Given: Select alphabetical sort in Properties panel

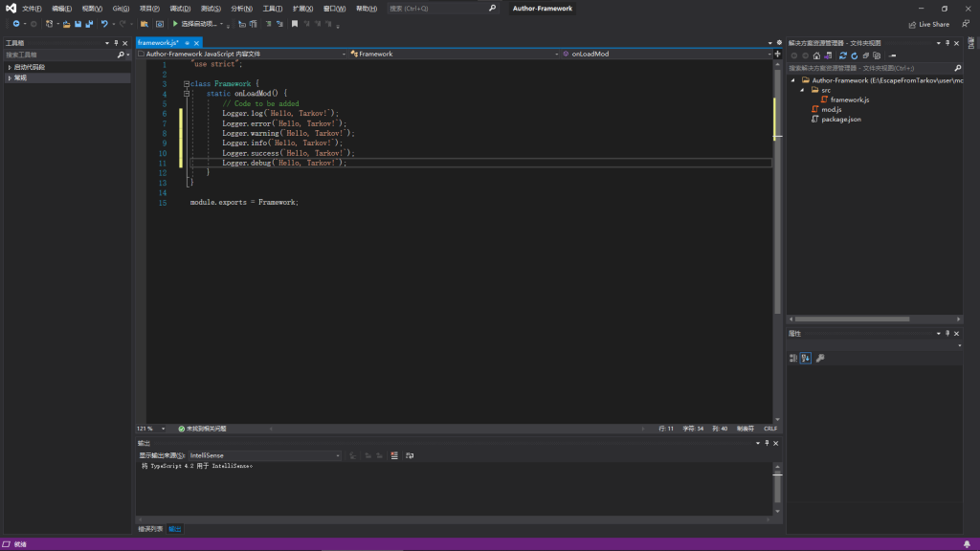Looking at the screenshot, I should point(806,358).
